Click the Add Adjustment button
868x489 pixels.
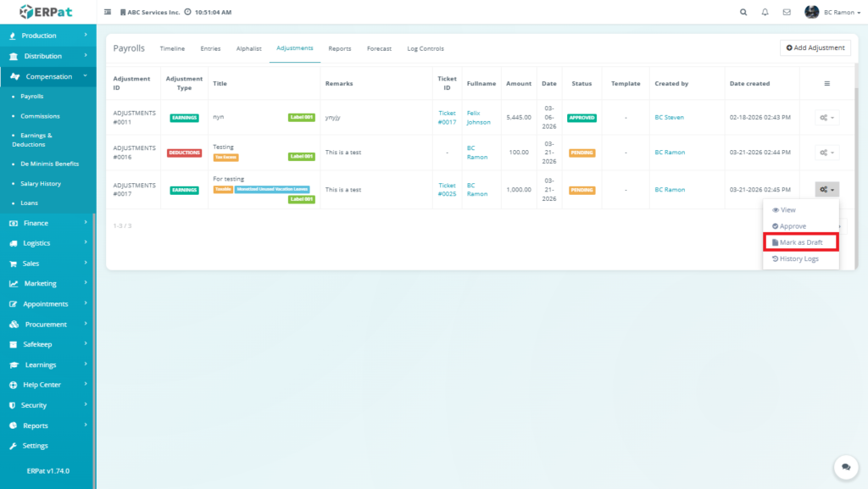pos(815,48)
